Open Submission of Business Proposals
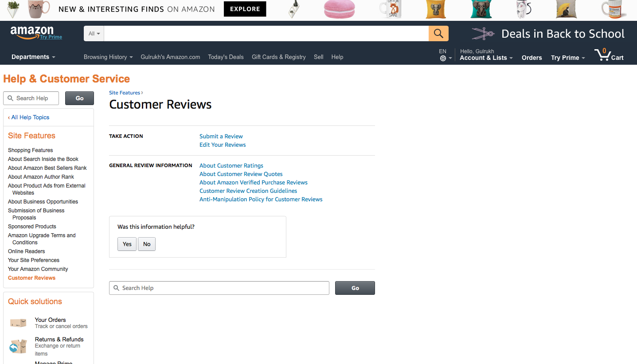This screenshot has height=364, width=637. coord(36,214)
